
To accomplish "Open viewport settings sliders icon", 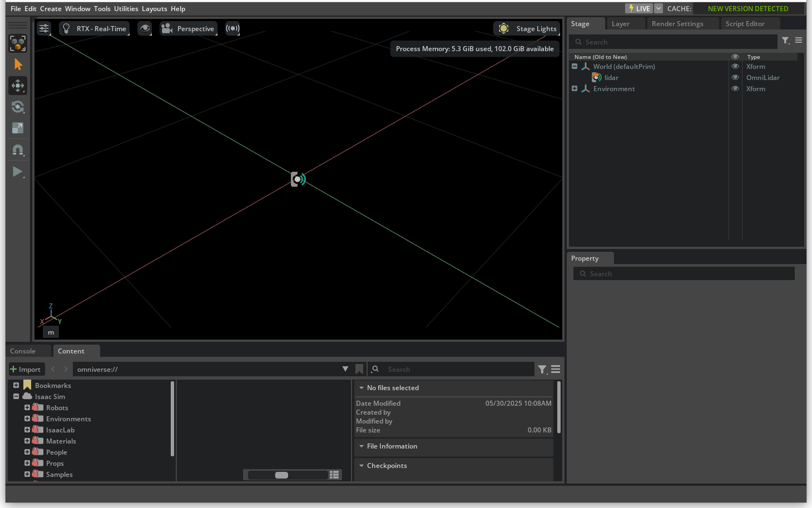I will pyautogui.click(x=44, y=28).
